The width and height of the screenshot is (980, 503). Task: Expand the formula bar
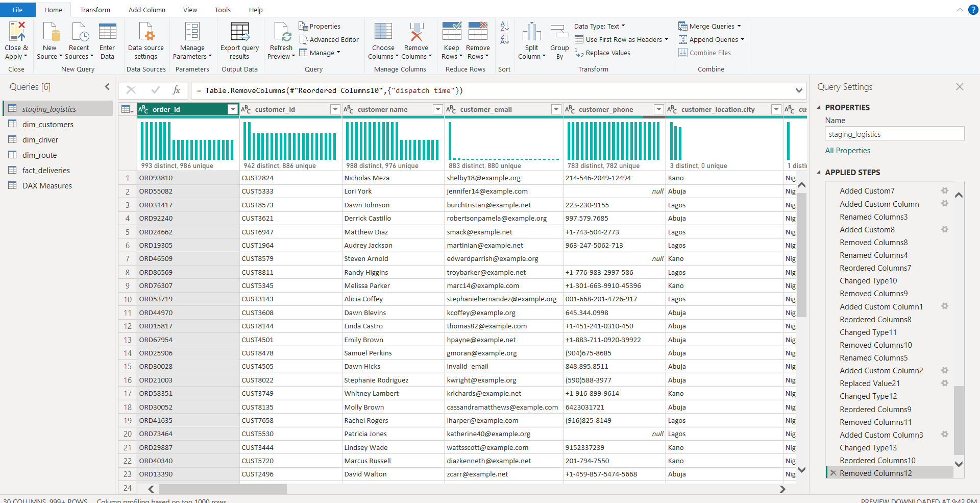coord(799,90)
